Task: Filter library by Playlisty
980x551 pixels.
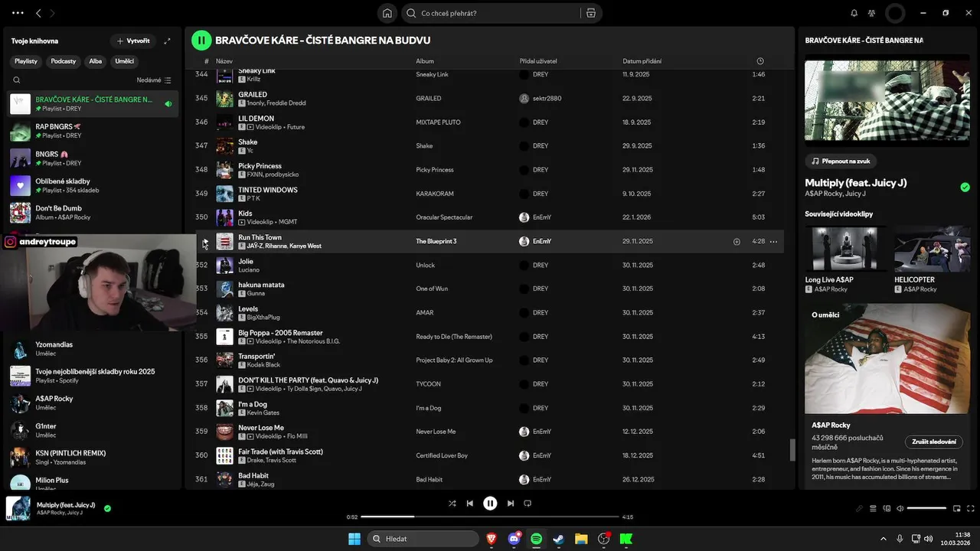Action: 26,61
